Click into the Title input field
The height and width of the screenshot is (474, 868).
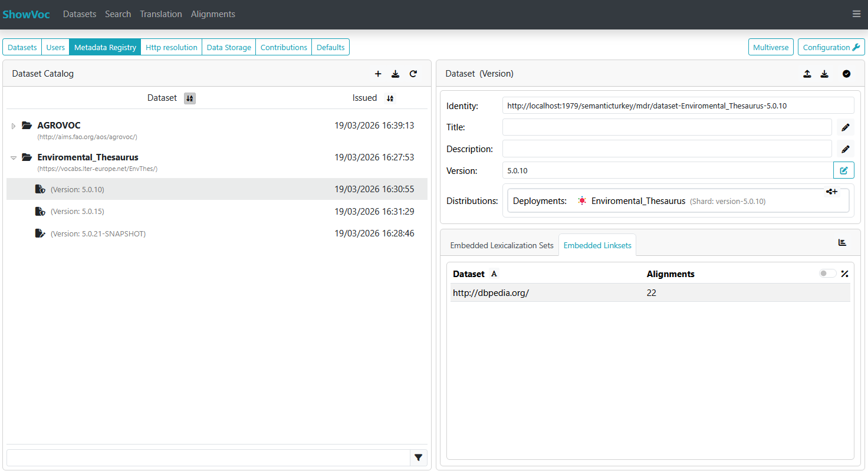[x=667, y=127]
